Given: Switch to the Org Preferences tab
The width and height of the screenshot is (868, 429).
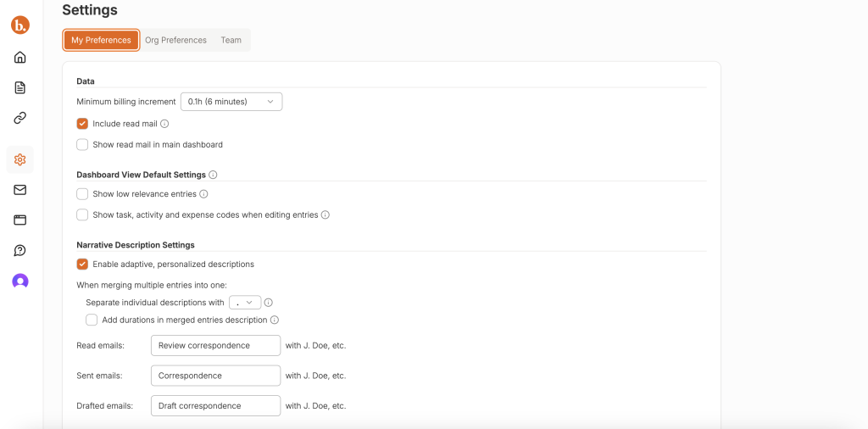Looking at the screenshot, I should pos(175,40).
